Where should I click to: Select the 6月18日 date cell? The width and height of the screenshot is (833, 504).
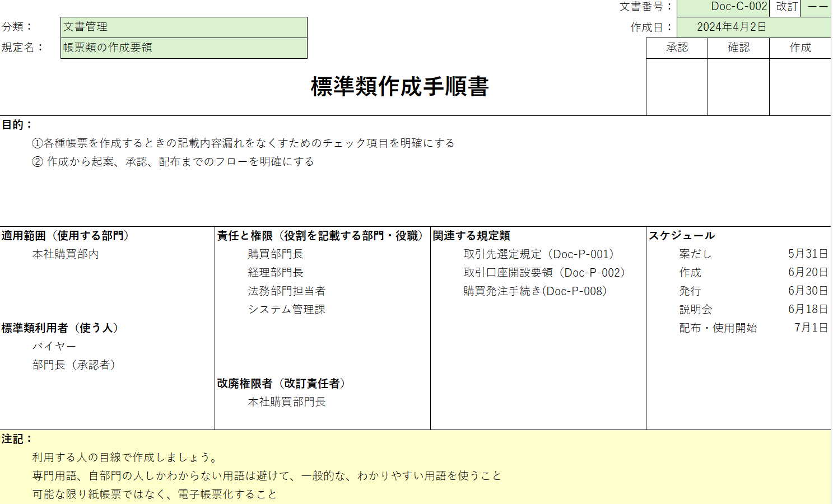pos(808,309)
